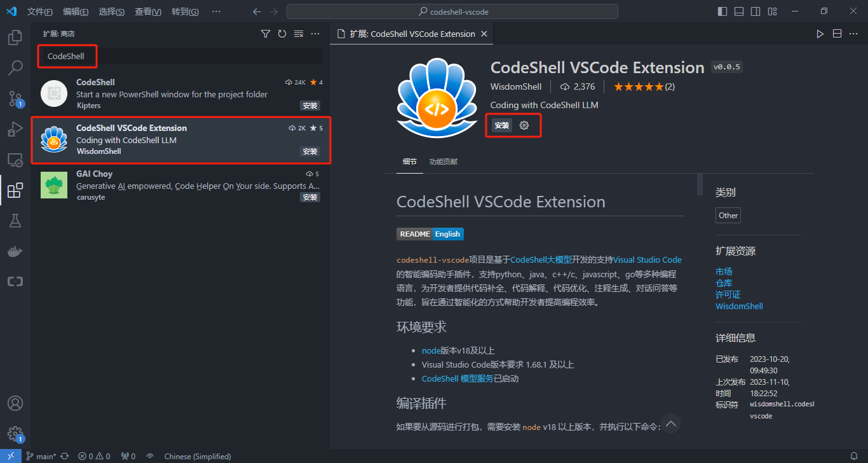Open the extensions panel more actions menu
Screen dimensions: 868x463
[x=315, y=34]
